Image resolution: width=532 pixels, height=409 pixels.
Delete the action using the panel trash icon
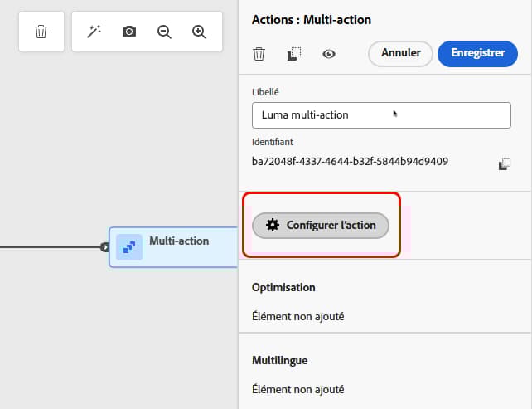tap(259, 54)
